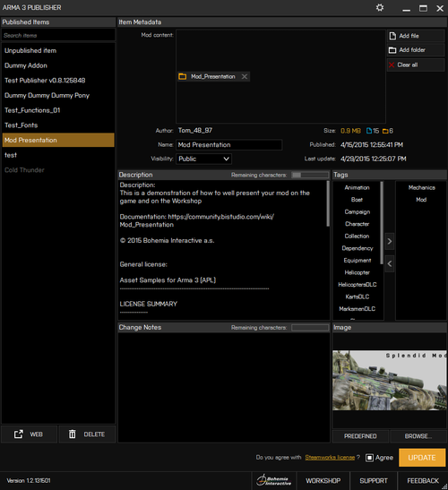Select the Character tag
The image size is (448, 490).
357,224
